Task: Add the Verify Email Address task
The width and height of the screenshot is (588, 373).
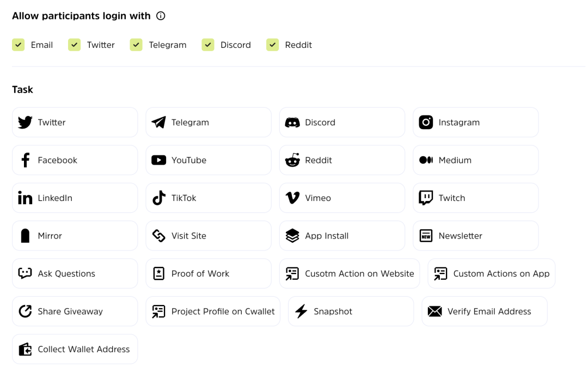Action: pos(484,311)
